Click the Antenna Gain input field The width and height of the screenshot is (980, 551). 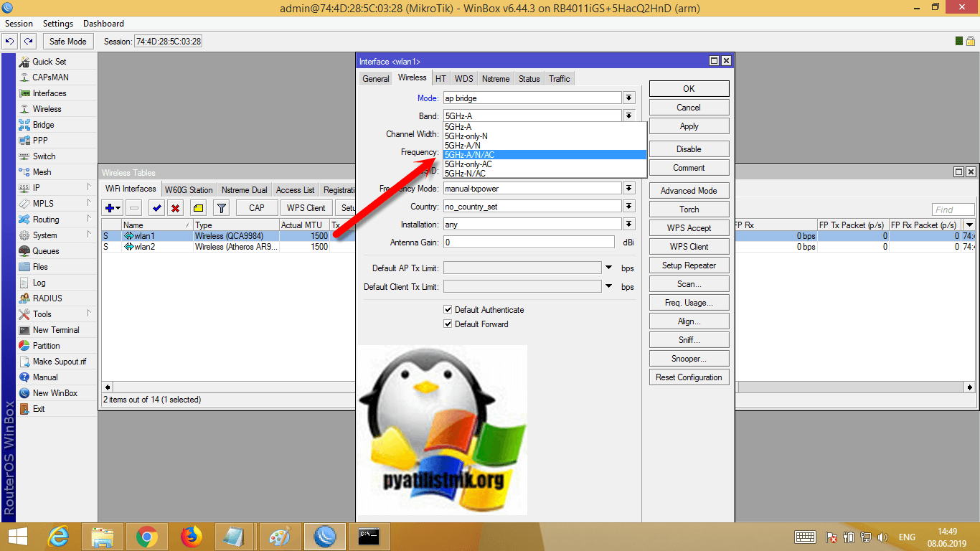pos(528,242)
